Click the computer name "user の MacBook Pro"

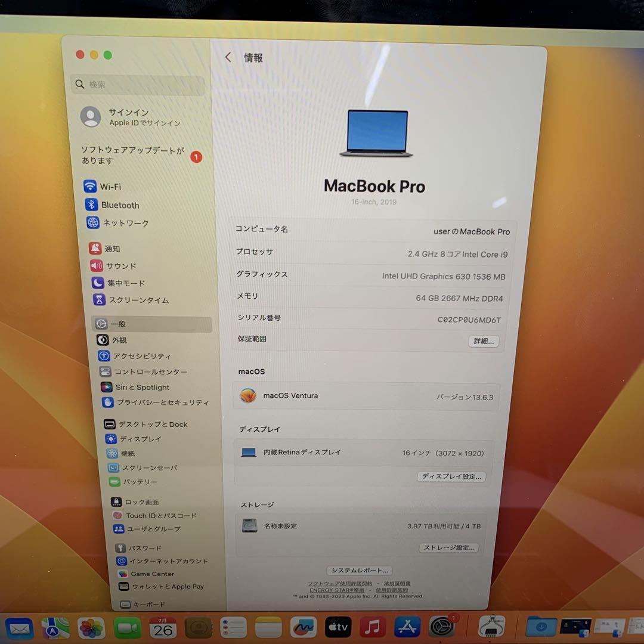click(x=472, y=231)
